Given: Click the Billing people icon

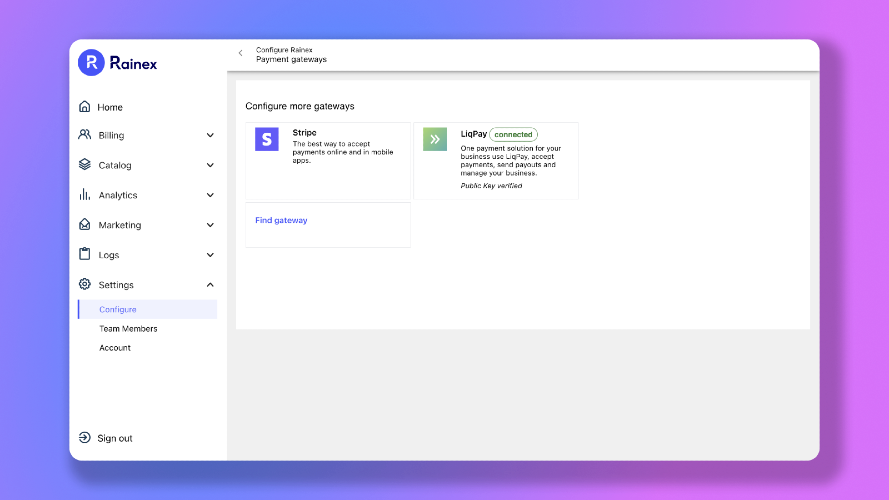Looking at the screenshot, I should coord(84,134).
